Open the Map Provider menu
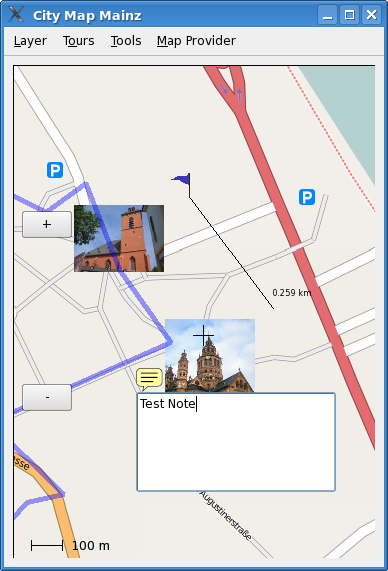The image size is (388, 571). (196, 41)
